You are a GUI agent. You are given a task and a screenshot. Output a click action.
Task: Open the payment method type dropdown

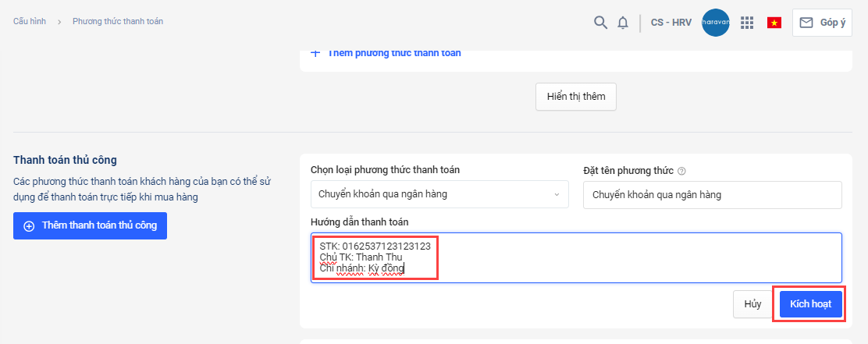click(x=439, y=194)
